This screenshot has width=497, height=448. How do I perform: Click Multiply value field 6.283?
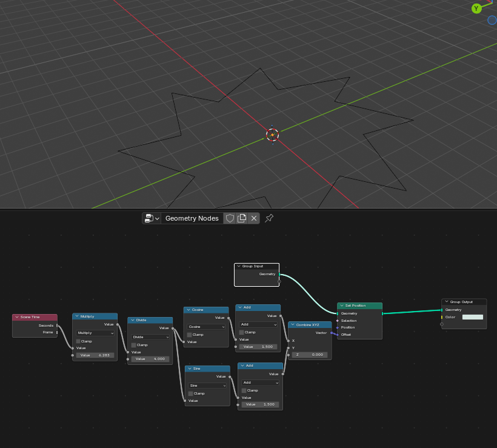point(95,355)
